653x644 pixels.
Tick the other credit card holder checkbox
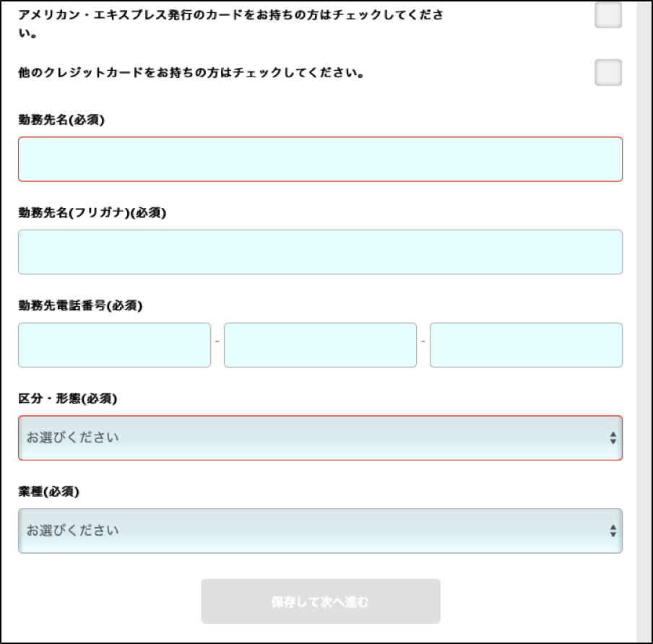tap(608, 72)
